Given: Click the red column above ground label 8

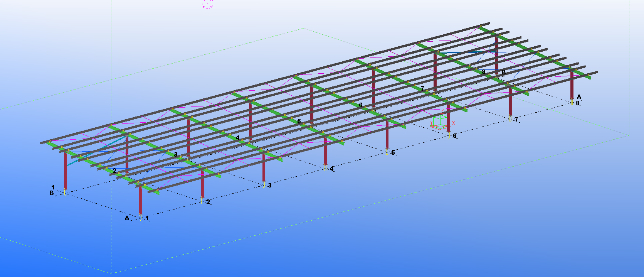Looking at the screenshot, I should [x=572, y=87].
